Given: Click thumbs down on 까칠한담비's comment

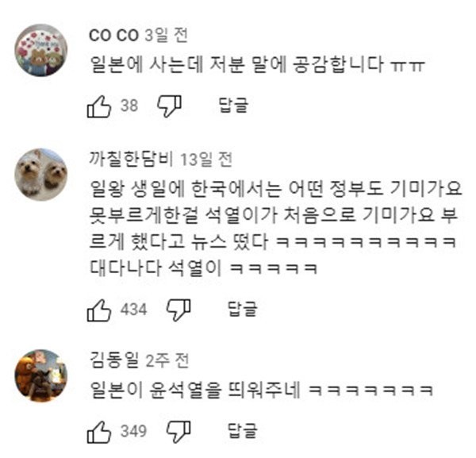Looking at the screenshot, I should point(178,310).
